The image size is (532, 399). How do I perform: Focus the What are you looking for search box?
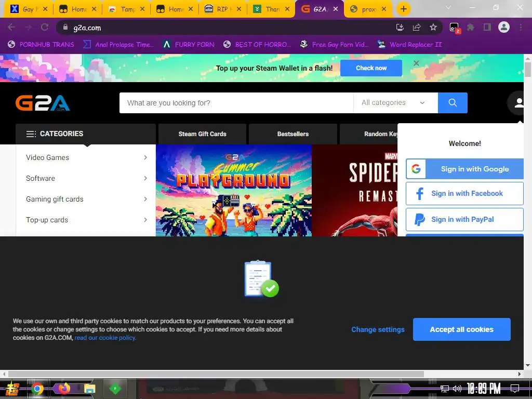pos(236,103)
